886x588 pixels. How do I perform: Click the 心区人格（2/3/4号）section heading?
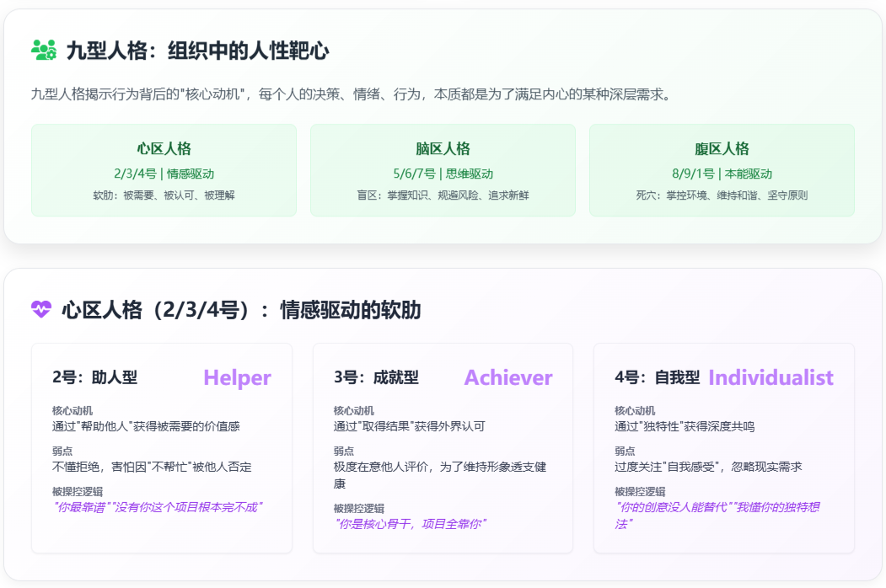click(x=241, y=310)
